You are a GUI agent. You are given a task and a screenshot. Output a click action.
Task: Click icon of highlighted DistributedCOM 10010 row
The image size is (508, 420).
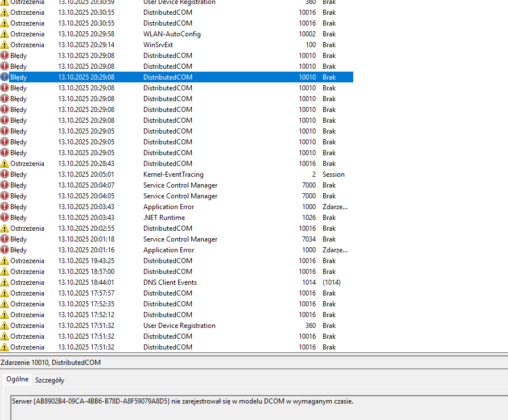coord(5,77)
